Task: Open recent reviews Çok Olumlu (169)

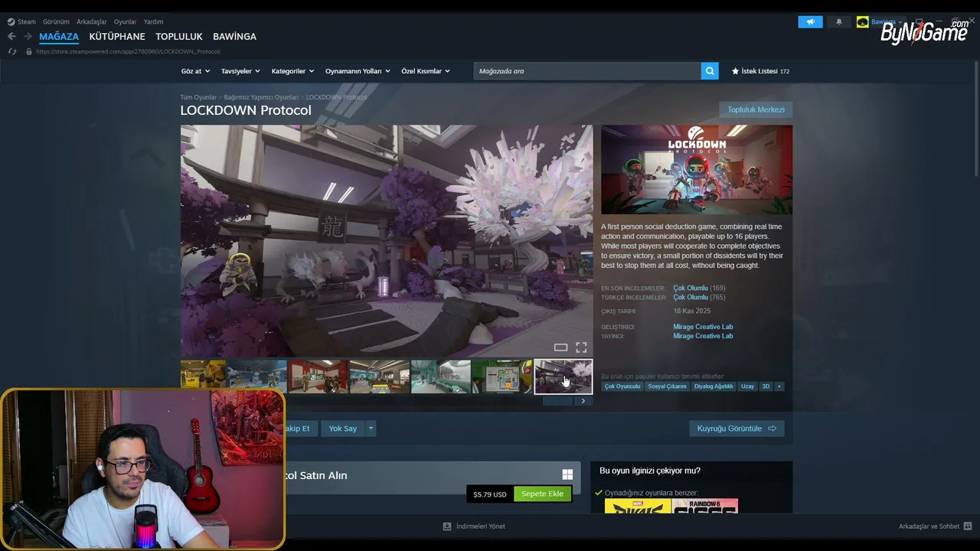Action: point(699,289)
